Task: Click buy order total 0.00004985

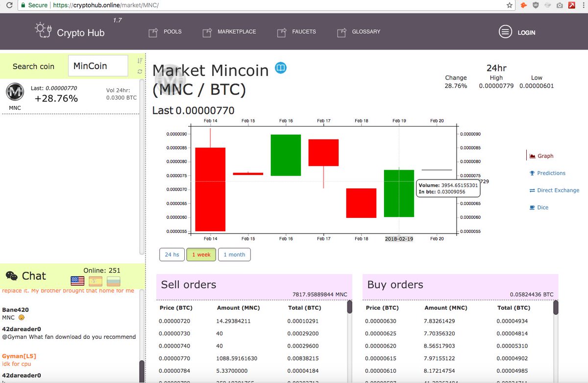Action: 513,371
